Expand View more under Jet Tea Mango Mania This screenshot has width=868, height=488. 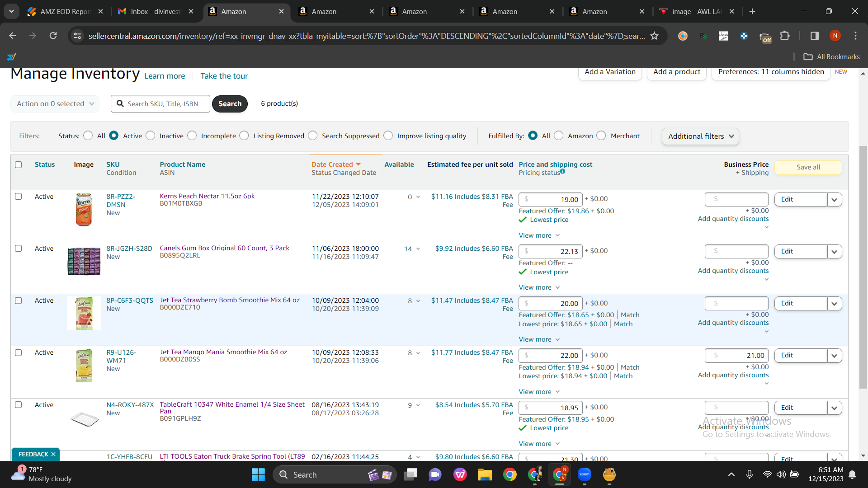(x=539, y=392)
